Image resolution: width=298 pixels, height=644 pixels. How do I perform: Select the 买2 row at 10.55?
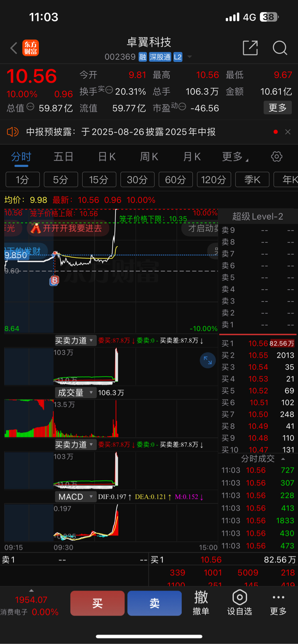click(258, 355)
